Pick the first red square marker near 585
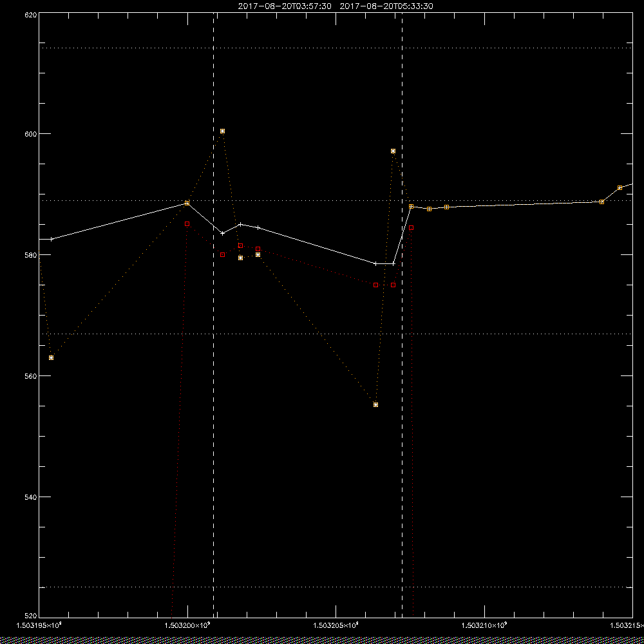This screenshot has width=644, height=644. click(x=187, y=224)
